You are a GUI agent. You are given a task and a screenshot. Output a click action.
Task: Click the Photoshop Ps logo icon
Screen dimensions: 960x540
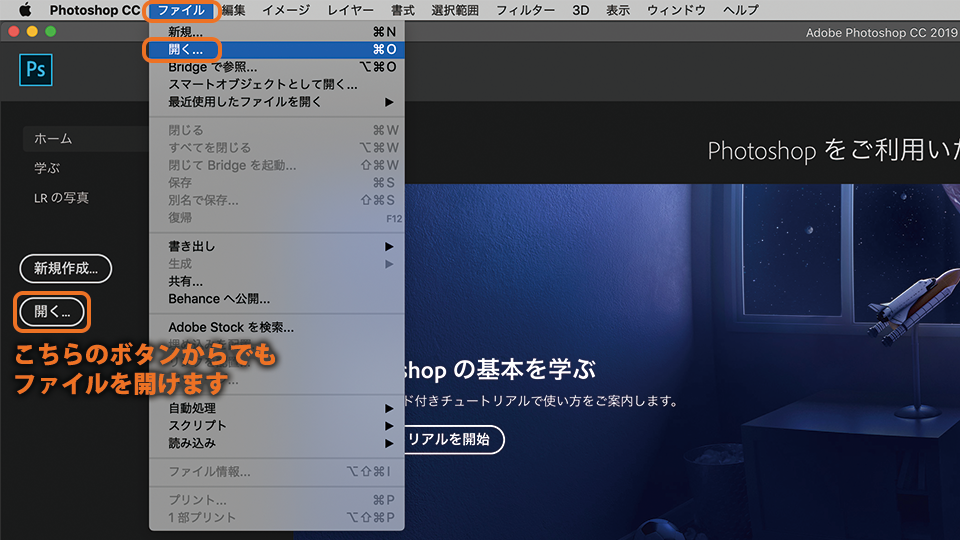pyautogui.click(x=36, y=70)
